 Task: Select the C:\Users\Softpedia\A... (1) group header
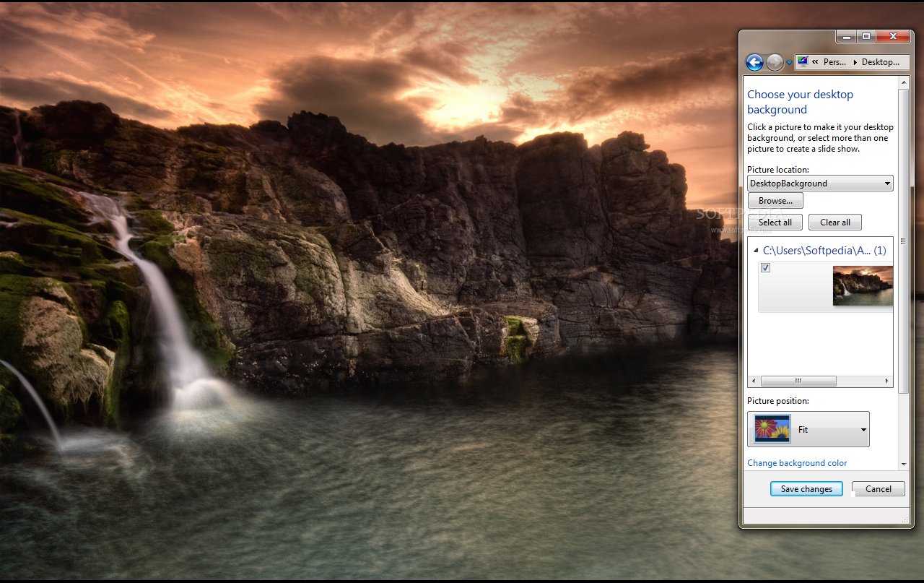pyautogui.click(x=824, y=251)
